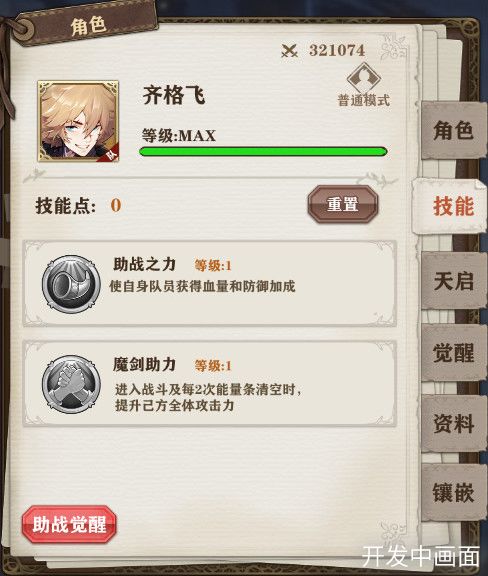Select the 魔剑助力 skill name
This screenshot has width=488, height=576.
point(144,364)
